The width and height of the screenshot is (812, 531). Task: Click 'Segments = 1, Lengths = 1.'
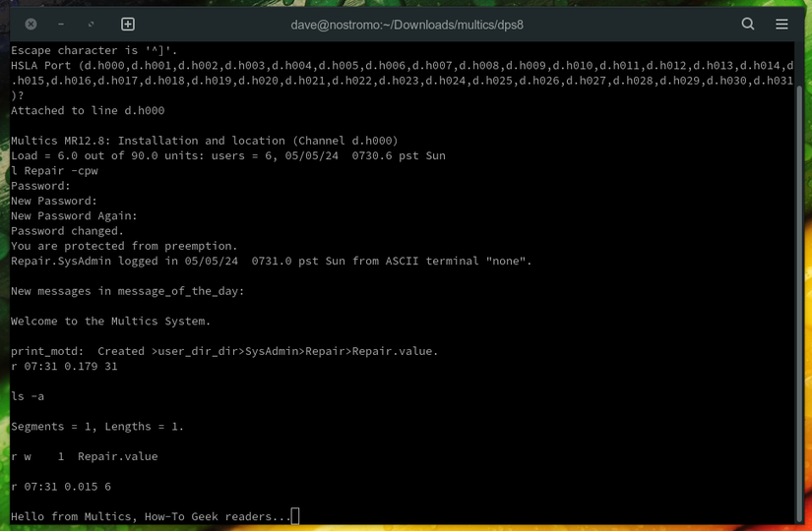(97, 427)
